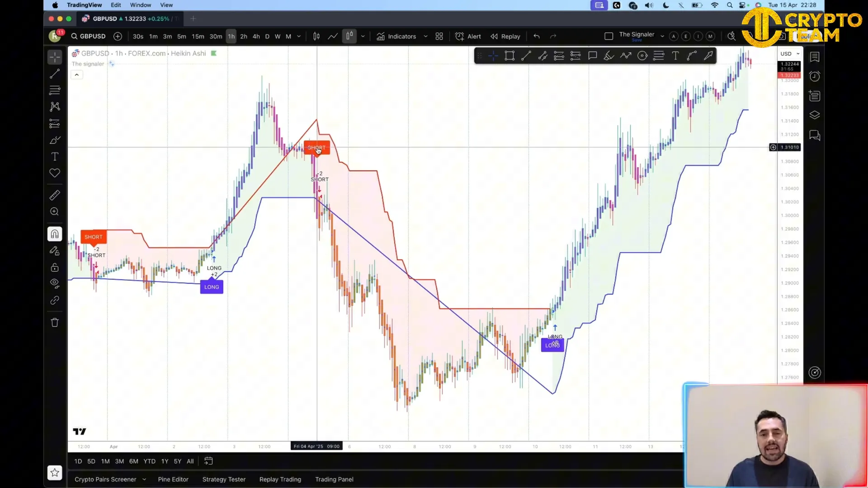This screenshot has height=488, width=868.
Task: Pick the arrow marker in the favorites drawing toolbar
Action: pos(708,56)
